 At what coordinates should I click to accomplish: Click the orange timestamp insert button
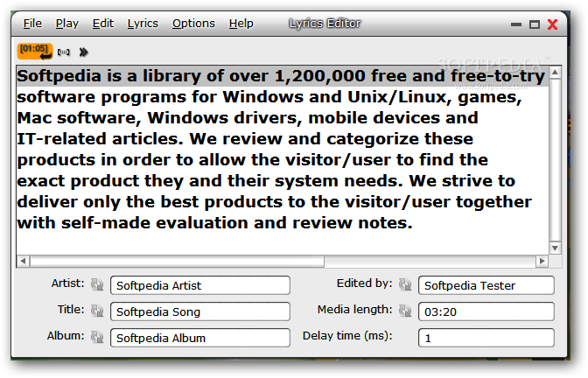point(35,52)
